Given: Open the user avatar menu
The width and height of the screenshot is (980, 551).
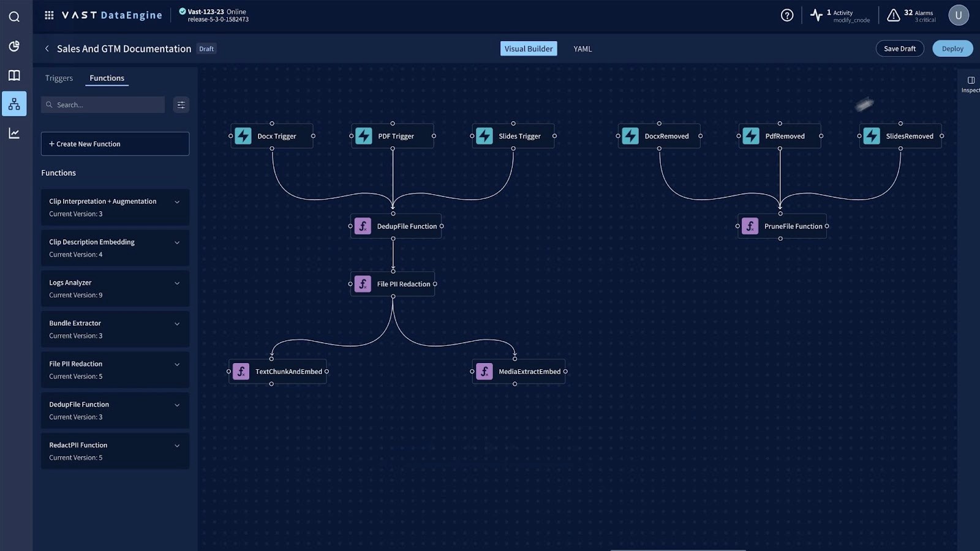Looking at the screenshot, I should click(x=959, y=15).
